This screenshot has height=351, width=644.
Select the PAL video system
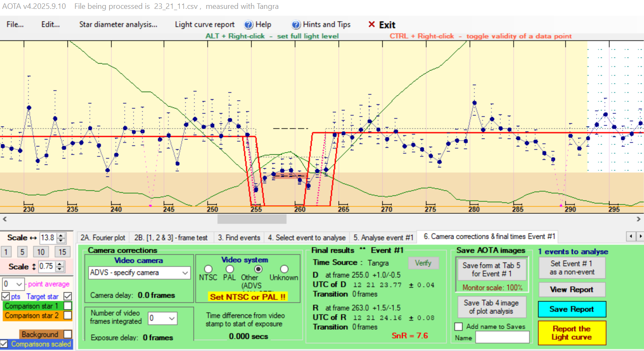coord(230,269)
